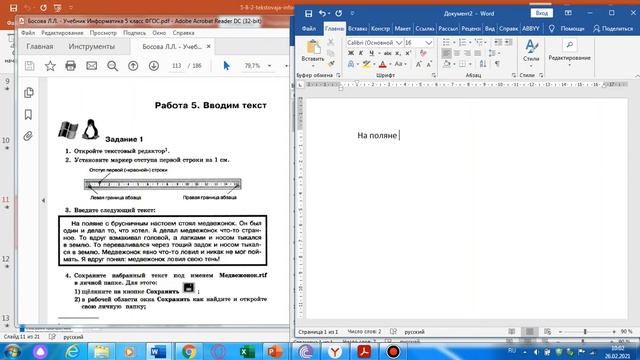Viewport: 640px width, 360px height.
Task: Open the word count Число слов status
Action: pyautogui.click(x=364, y=331)
